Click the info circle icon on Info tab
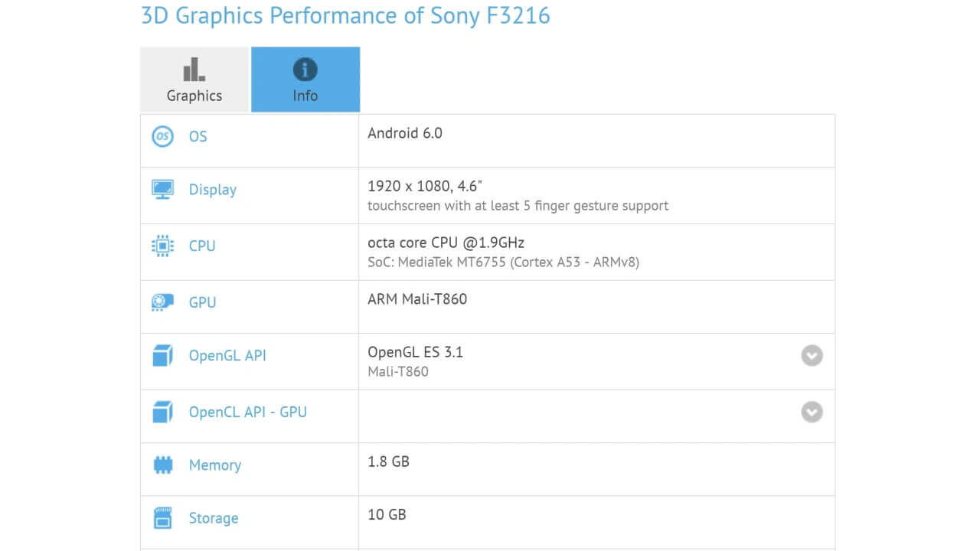 (x=305, y=69)
